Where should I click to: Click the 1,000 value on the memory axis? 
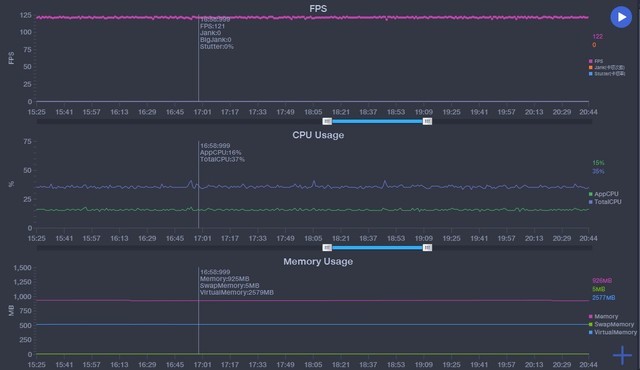click(22, 297)
